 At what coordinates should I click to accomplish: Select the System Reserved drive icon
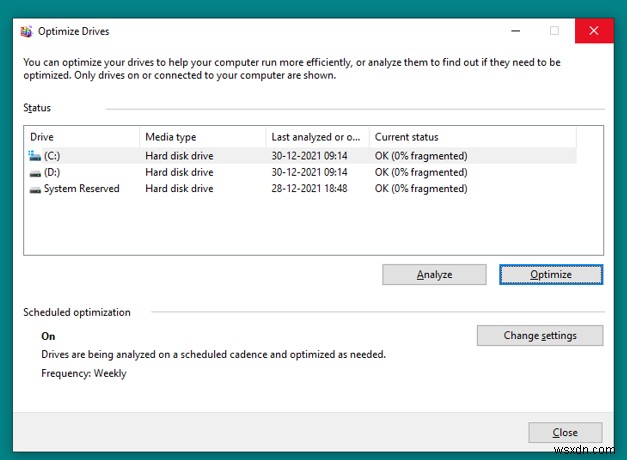point(36,189)
